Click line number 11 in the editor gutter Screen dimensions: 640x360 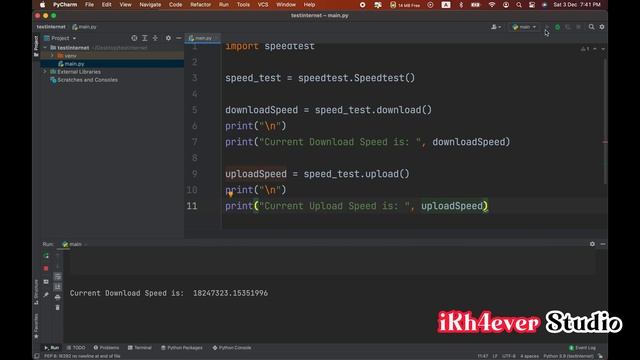coord(192,206)
